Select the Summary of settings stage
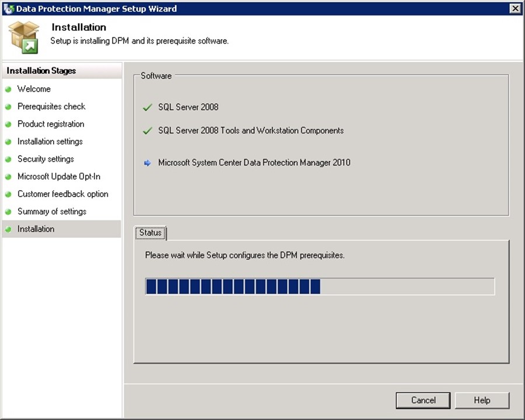 [52, 211]
